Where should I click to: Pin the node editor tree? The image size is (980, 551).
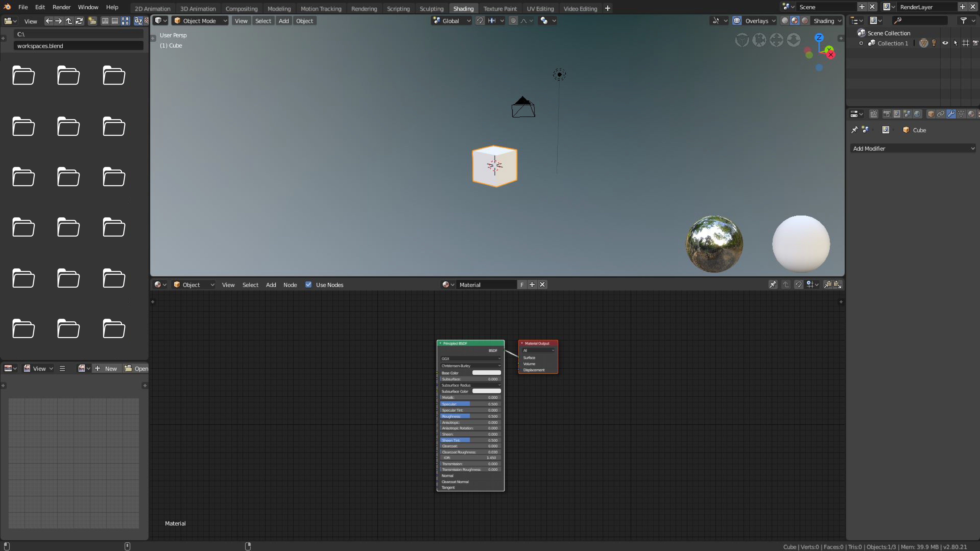pos(773,285)
